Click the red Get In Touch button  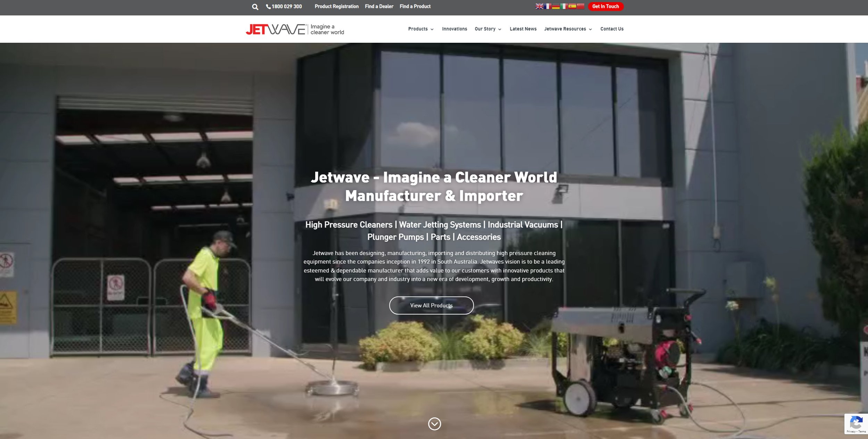606,7
